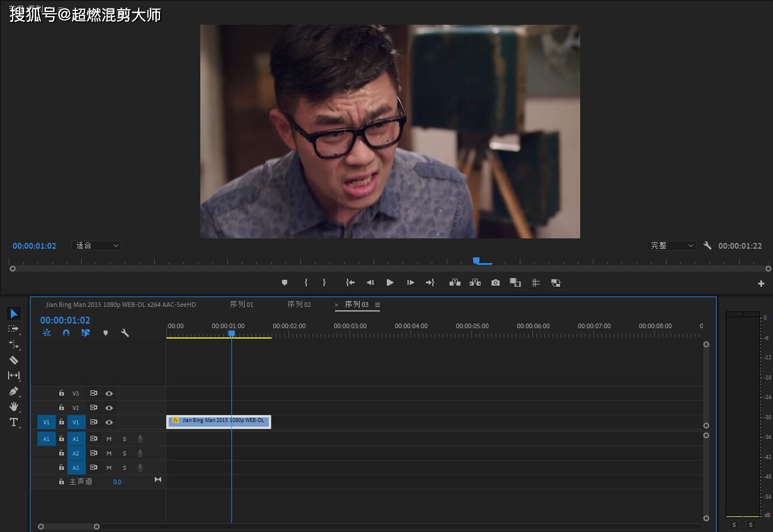The width and height of the screenshot is (773, 532).
Task: Go to Out point
Action: [430, 283]
